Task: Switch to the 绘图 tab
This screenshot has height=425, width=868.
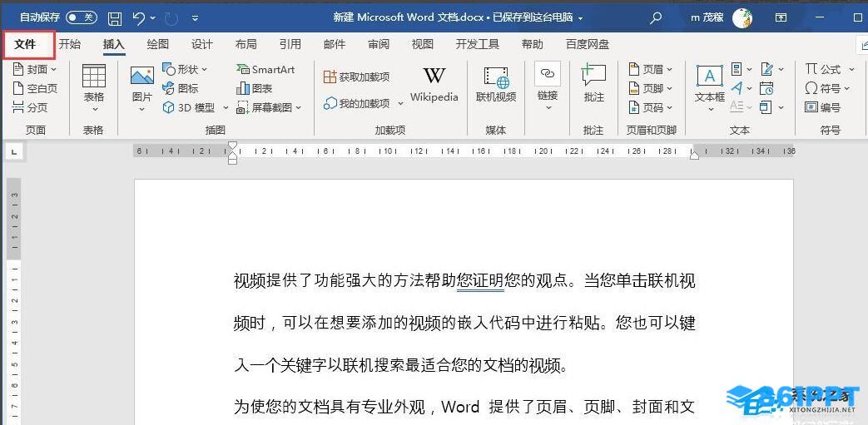Action: (x=158, y=44)
